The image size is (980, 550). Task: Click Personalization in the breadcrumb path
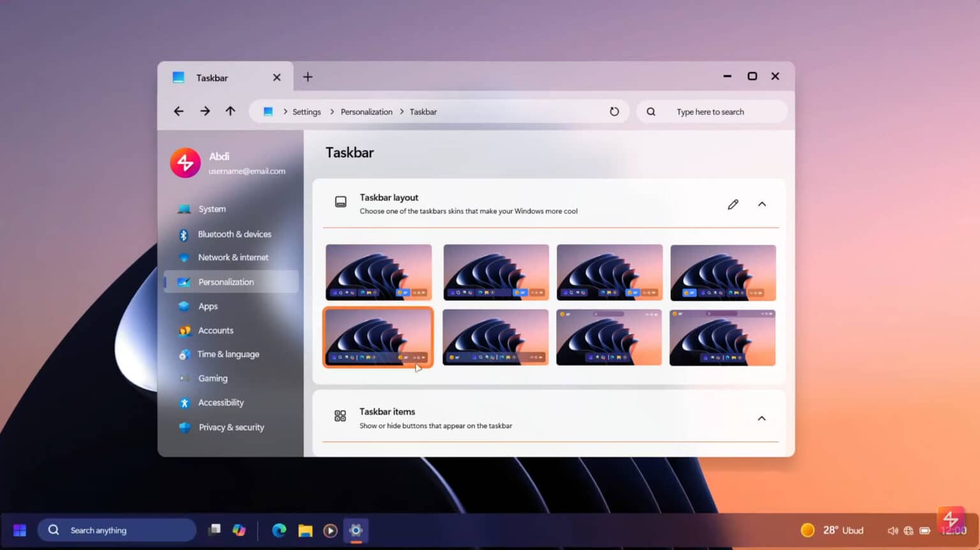[x=367, y=111]
